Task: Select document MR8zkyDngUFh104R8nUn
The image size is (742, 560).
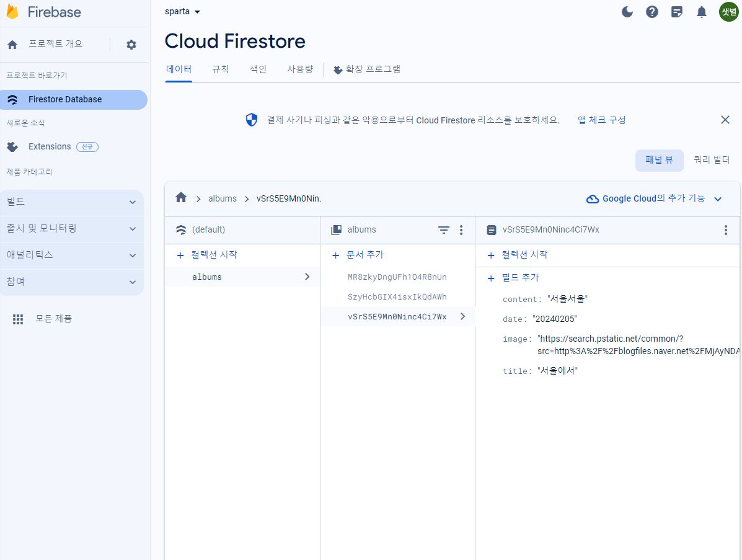Action: point(397,277)
